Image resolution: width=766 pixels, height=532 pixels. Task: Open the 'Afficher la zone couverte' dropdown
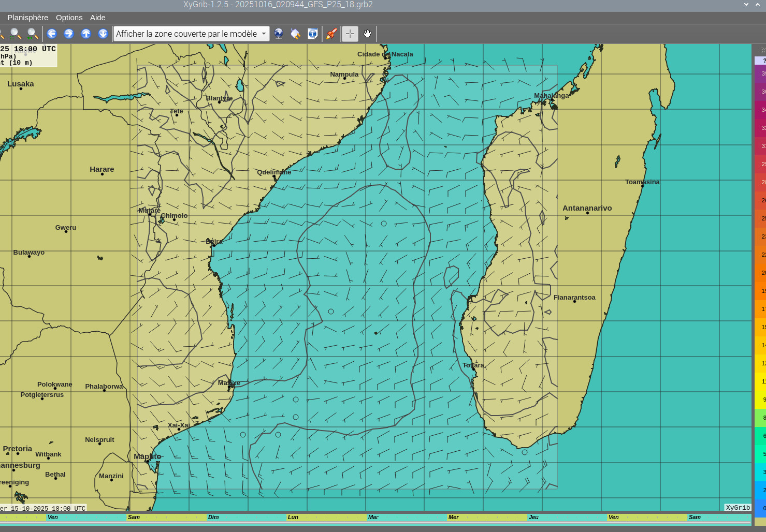[x=191, y=34]
